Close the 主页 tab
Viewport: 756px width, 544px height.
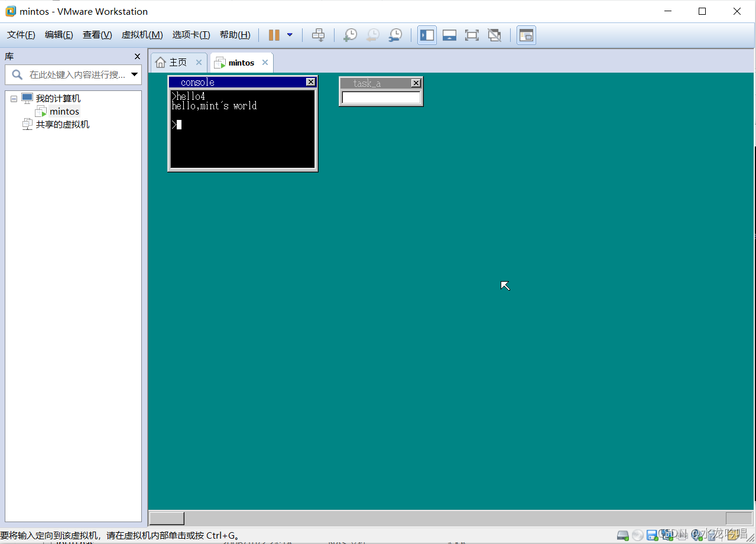tap(199, 62)
